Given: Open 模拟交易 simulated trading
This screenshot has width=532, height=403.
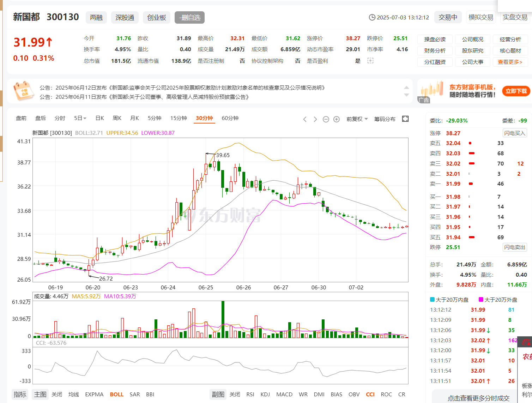Looking at the screenshot, I should point(481,17).
